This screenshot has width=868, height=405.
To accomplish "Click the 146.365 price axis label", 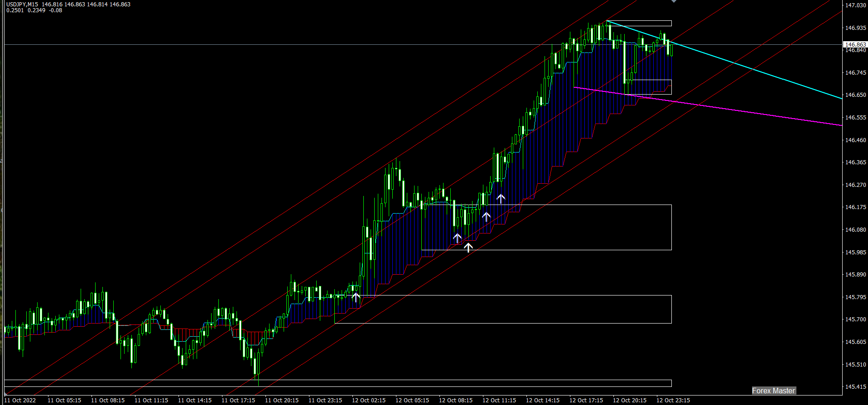I will pos(855,162).
